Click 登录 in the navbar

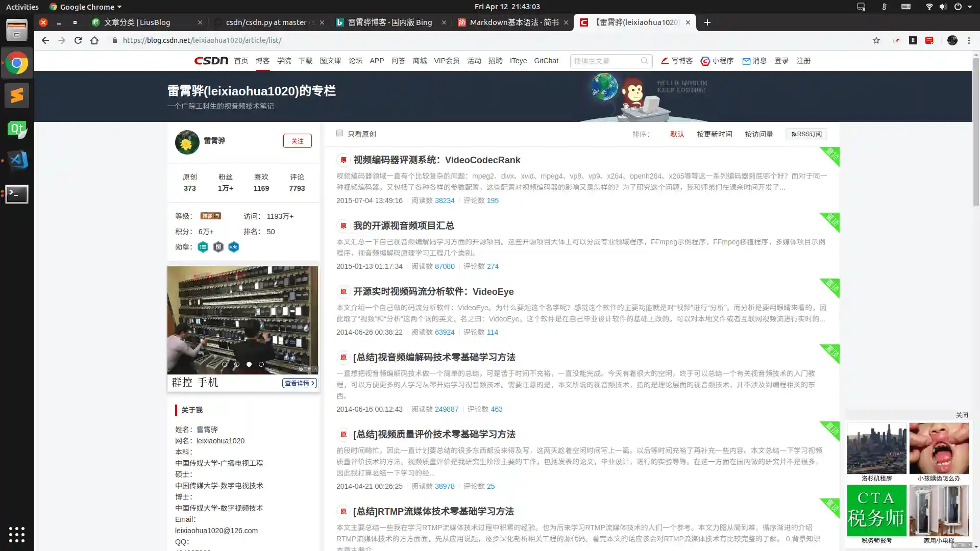(781, 61)
